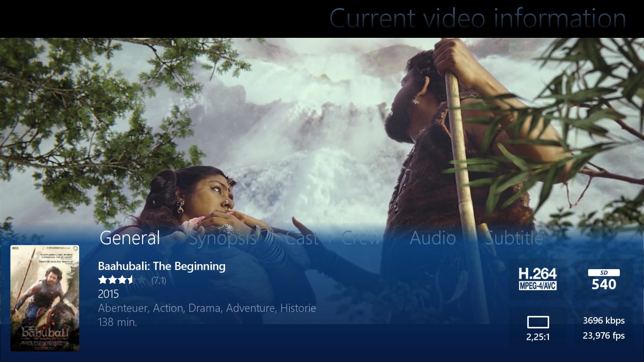Open the Audio tab

point(433,238)
